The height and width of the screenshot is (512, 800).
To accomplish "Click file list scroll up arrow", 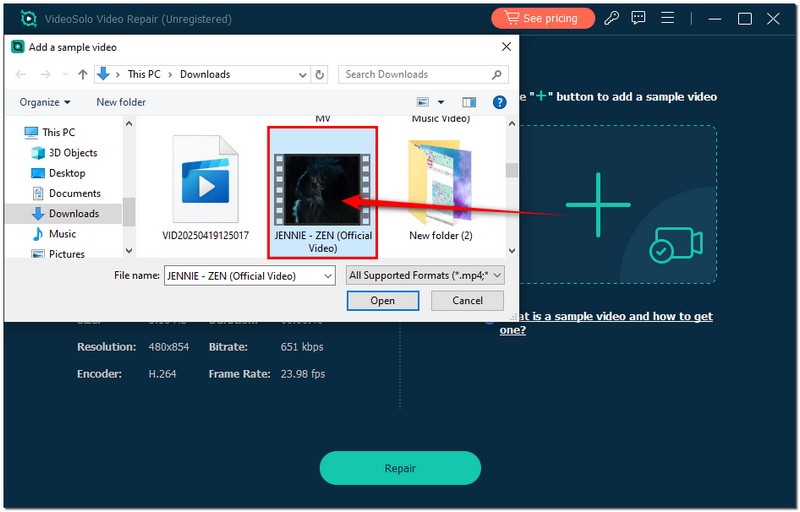I will tap(512, 123).
